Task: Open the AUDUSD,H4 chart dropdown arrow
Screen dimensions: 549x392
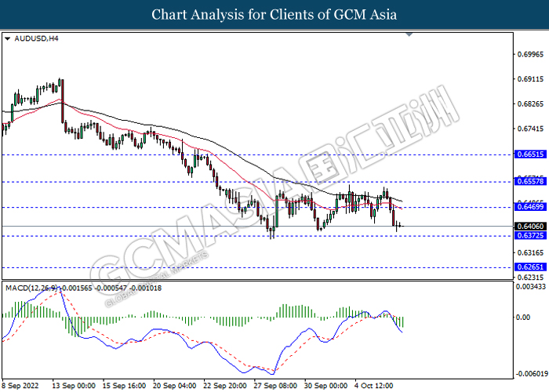Action: point(7,39)
